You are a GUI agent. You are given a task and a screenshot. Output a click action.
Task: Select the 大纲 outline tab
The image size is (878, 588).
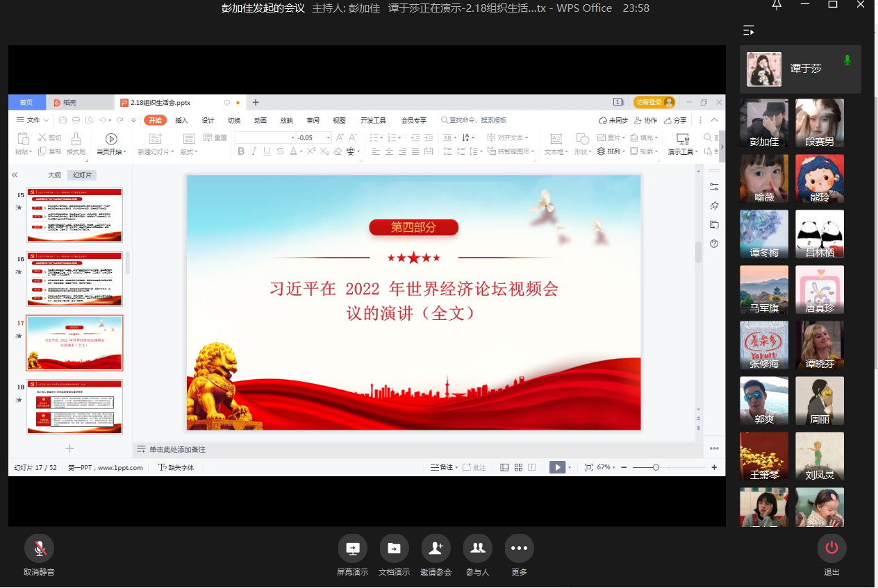(54, 175)
